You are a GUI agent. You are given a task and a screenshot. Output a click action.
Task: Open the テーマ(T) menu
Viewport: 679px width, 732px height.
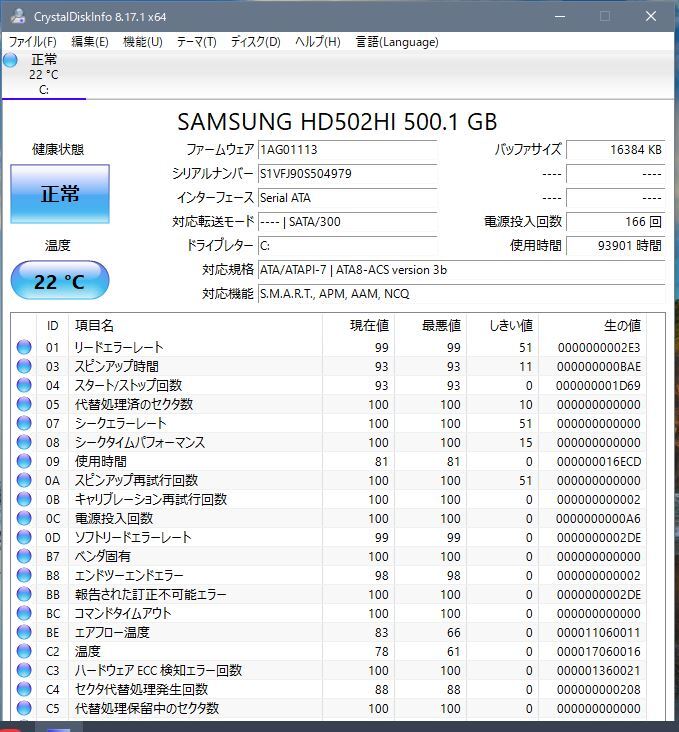(196, 42)
